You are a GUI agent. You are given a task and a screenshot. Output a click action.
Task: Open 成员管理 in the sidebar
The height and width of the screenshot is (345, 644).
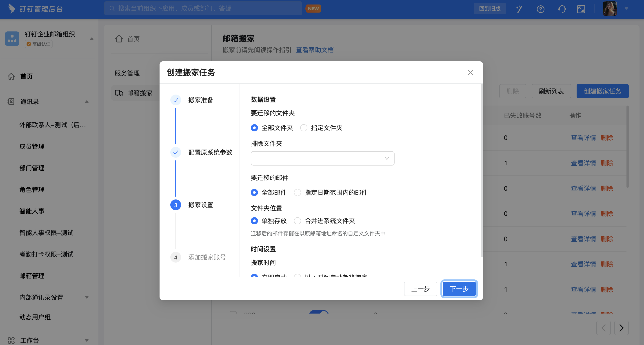[x=32, y=146]
